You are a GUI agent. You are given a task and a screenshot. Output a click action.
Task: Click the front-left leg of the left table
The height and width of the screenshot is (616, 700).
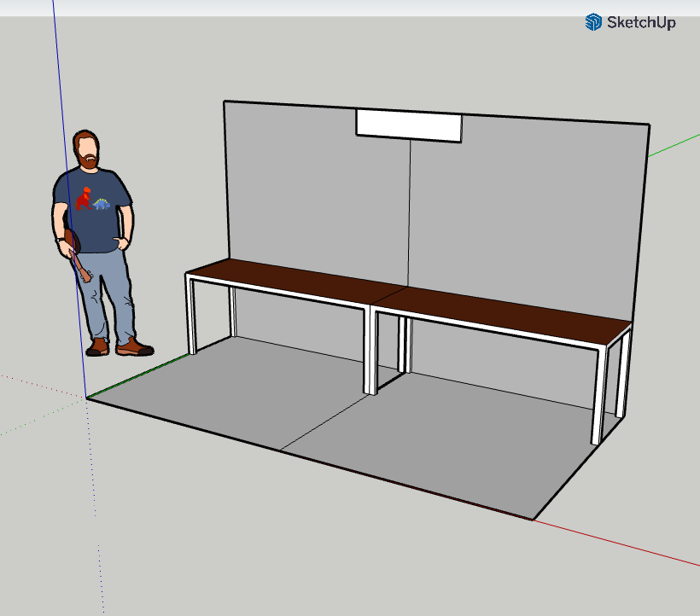point(191,314)
